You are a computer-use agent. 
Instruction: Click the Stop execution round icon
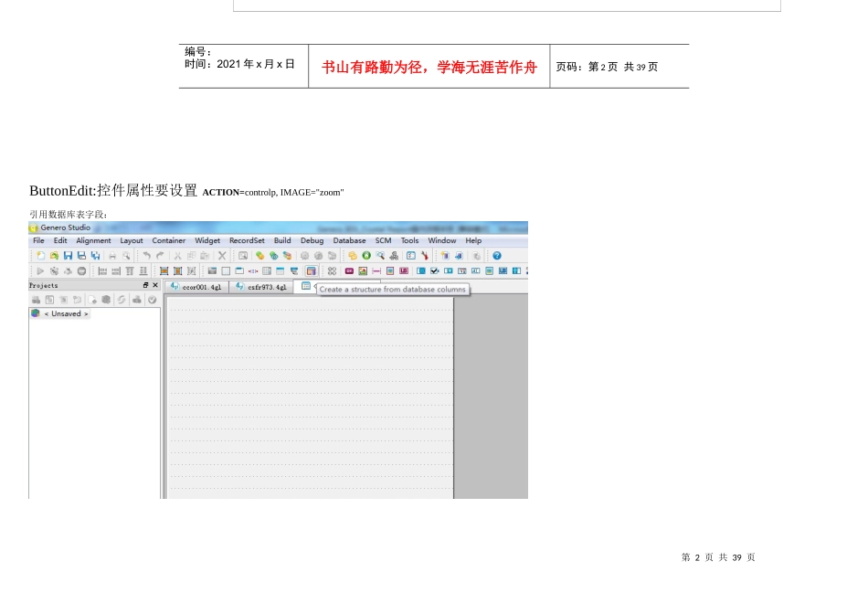81,271
